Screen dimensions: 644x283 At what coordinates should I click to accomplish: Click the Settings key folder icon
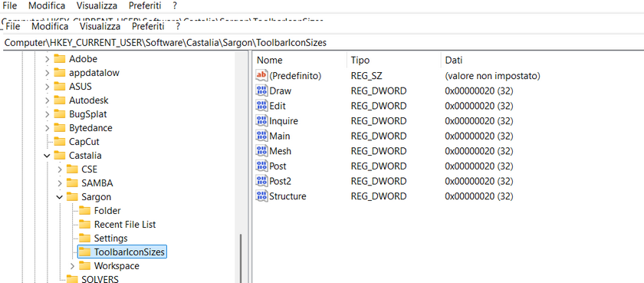tap(84, 239)
